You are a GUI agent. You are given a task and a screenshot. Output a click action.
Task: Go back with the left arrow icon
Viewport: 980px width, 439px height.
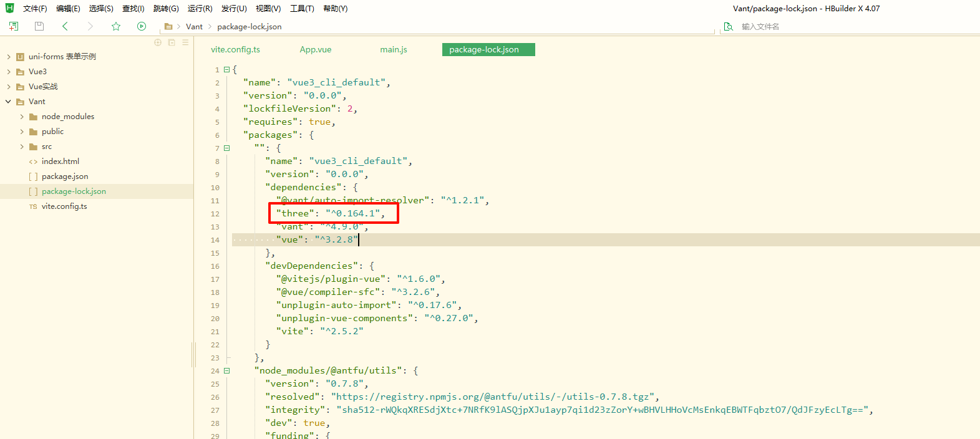(65, 26)
